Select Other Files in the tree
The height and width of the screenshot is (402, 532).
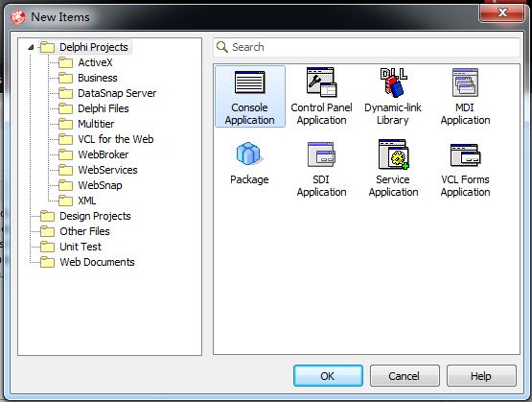tap(84, 231)
